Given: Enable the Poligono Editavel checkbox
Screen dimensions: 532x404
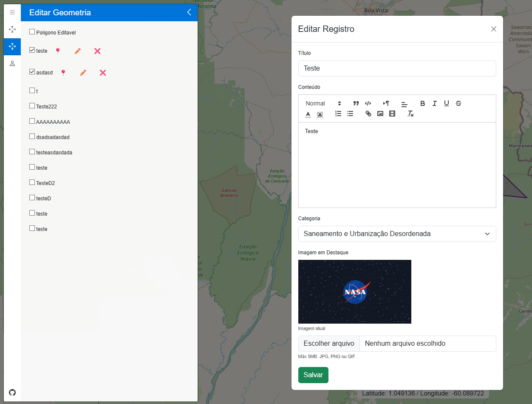Looking at the screenshot, I should (x=32, y=32).
